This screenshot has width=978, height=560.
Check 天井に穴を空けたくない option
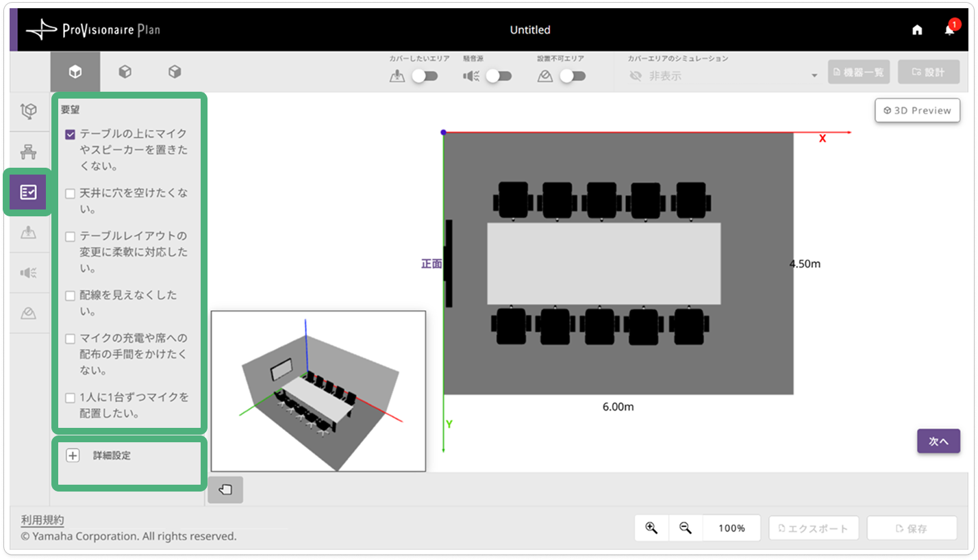pos(70,194)
